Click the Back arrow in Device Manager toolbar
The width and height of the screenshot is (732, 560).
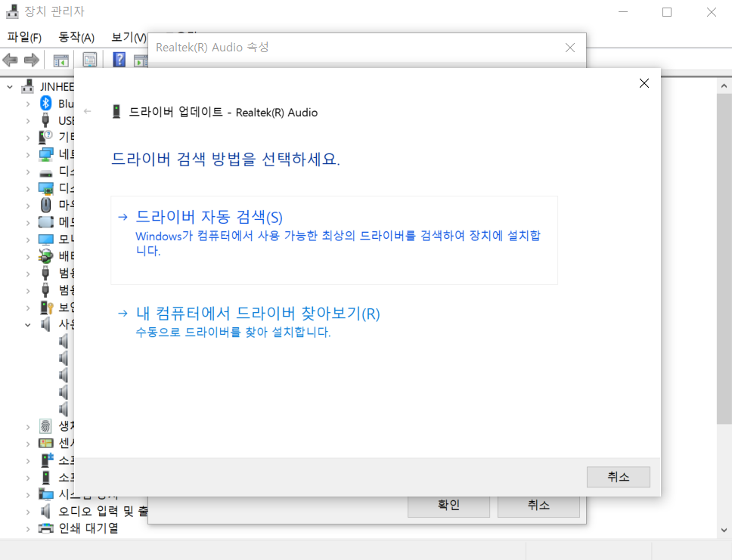coord(11,60)
